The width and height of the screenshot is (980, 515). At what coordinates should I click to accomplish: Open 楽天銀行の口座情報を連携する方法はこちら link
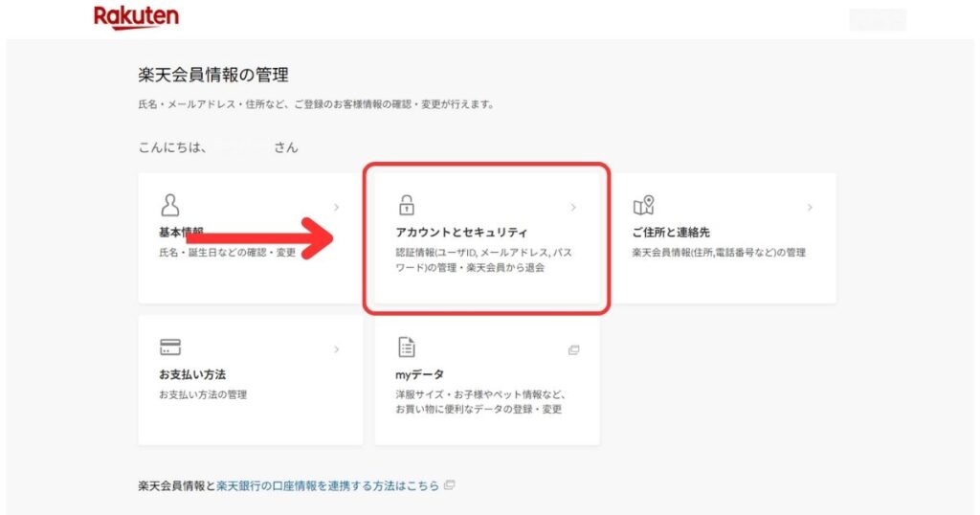[x=327, y=485]
